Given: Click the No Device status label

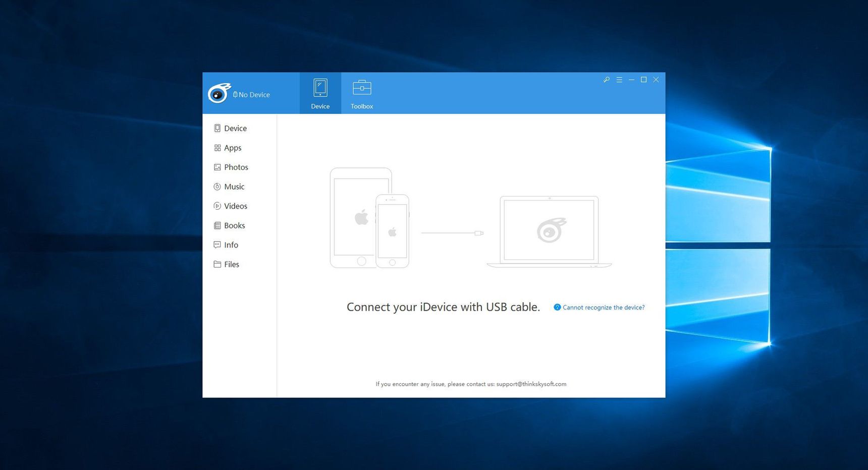Looking at the screenshot, I should [251, 95].
